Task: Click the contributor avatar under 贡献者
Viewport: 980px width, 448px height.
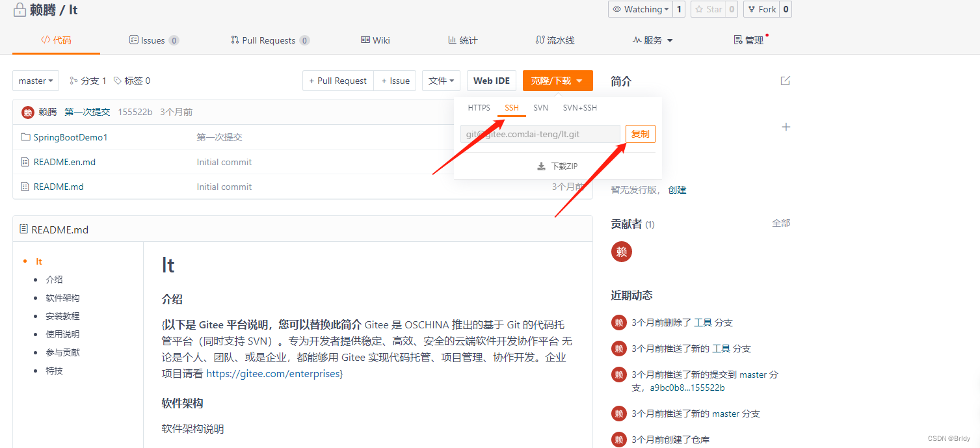Action: [x=622, y=252]
